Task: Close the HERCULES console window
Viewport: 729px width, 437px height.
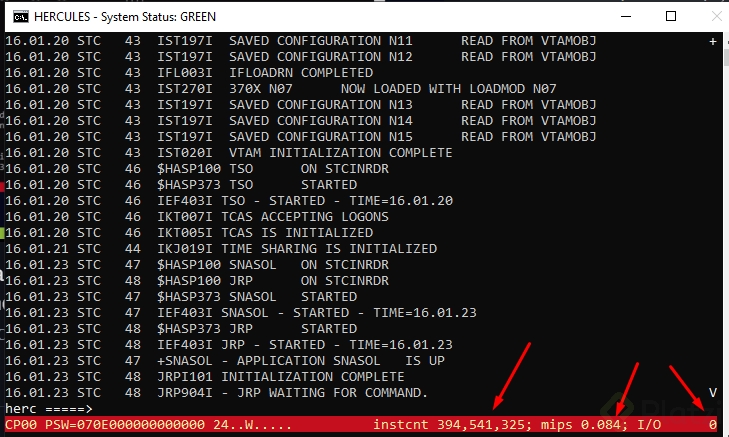Action: (714, 15)
